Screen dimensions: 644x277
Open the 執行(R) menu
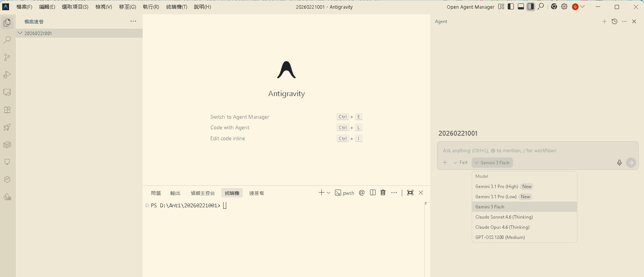pyautogui.click(x=151, y=7)
